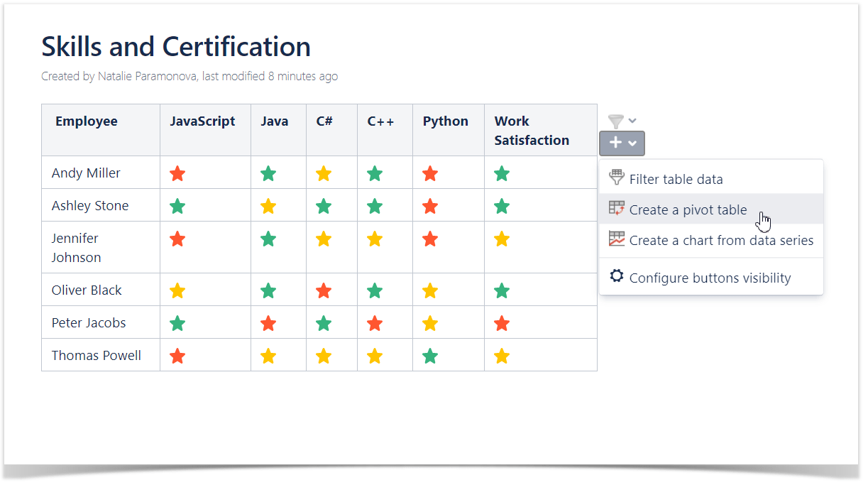Screen dimensions: 868x485
Task: Open the plus button dropdown
Action: tap(622, 143)
